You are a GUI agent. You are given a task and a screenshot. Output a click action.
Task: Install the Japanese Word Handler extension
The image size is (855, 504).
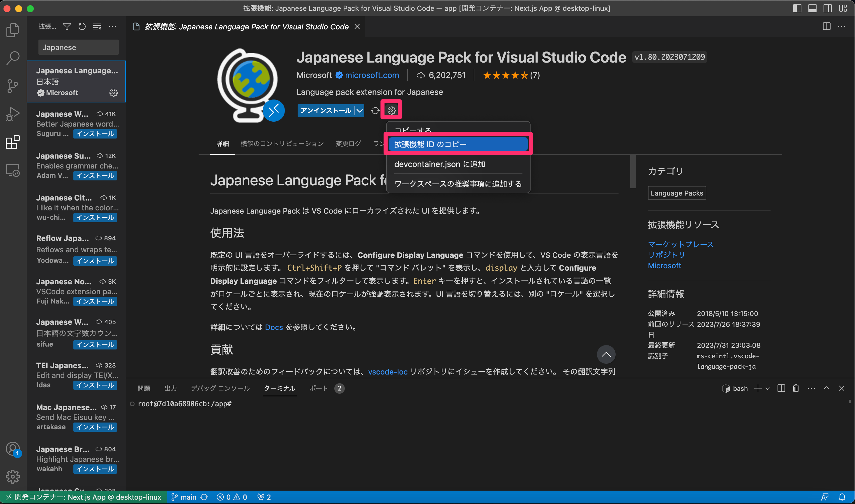click(x=95, y=134)
